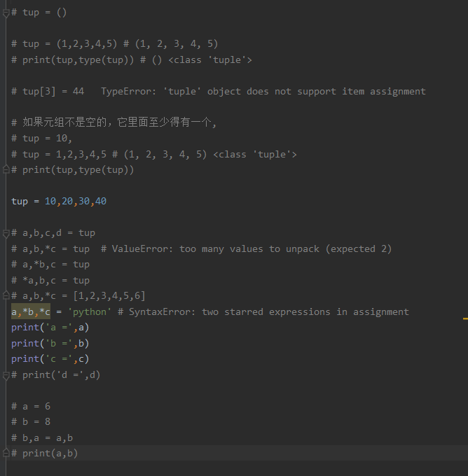The image size is (468, 476).
Task: Click the line "print('a =',a)"
Action: pos(50,328)
